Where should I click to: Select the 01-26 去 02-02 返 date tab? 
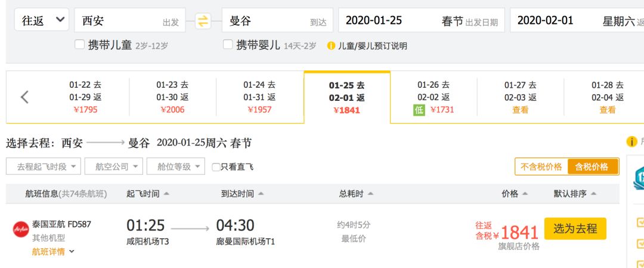(x=434, y=97)
